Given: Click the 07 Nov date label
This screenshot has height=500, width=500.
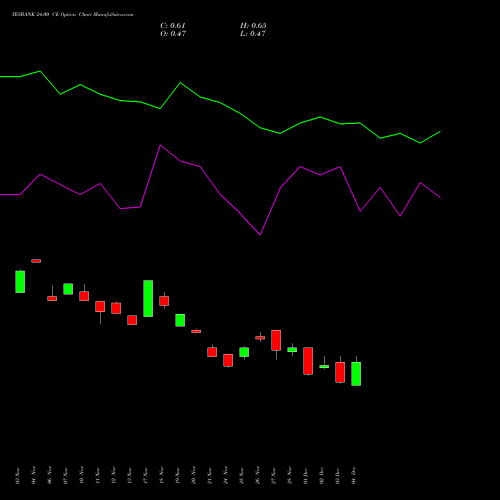Looking at the screenshot, I should [66, 476].
